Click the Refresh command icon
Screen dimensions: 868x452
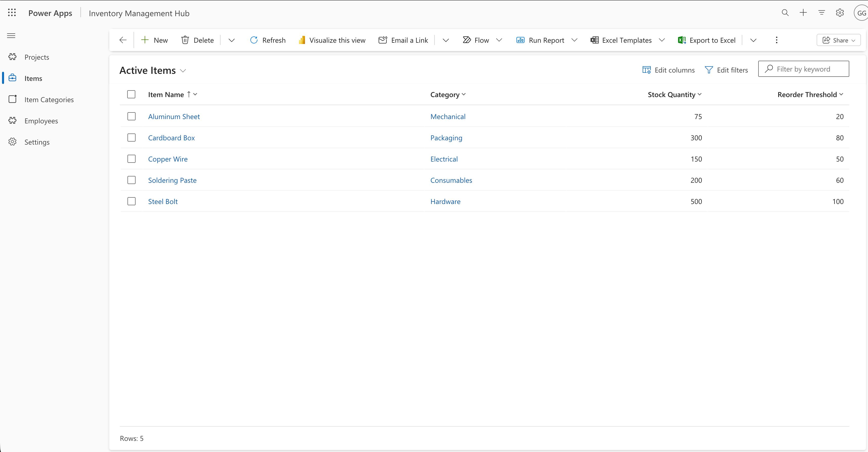pyautogui.click(x=254, y=40)
